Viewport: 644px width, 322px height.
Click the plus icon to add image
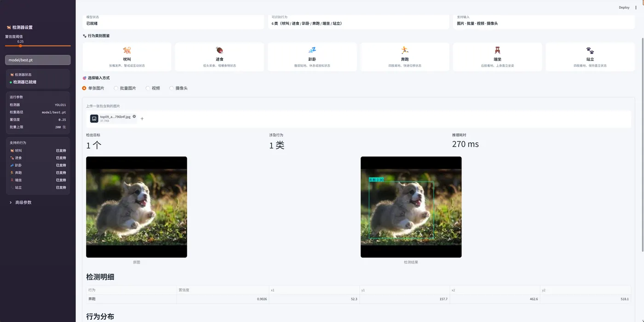(x=142, y=118)
